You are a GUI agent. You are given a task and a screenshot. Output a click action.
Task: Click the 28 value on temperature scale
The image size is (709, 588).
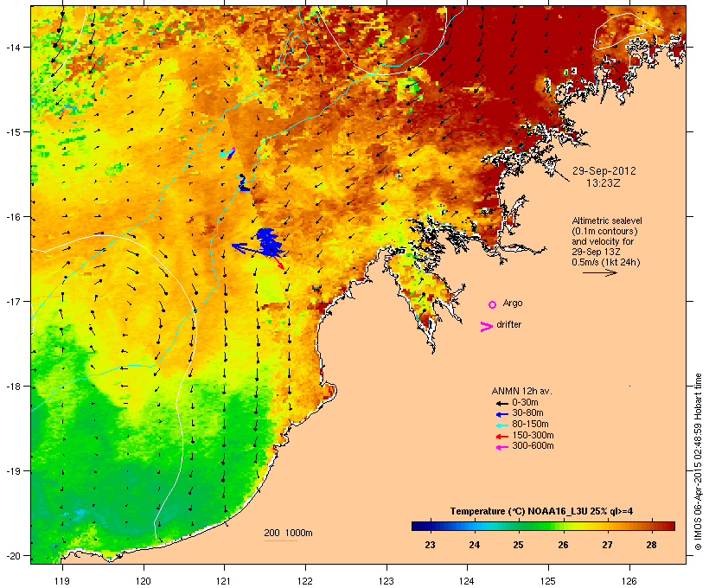tap(651, 545)
